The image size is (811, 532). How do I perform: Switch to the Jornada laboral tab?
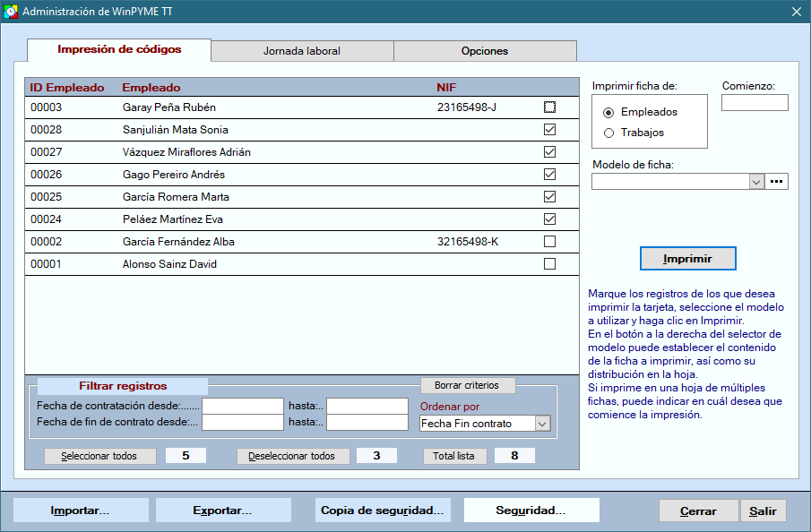coord(302,51)
